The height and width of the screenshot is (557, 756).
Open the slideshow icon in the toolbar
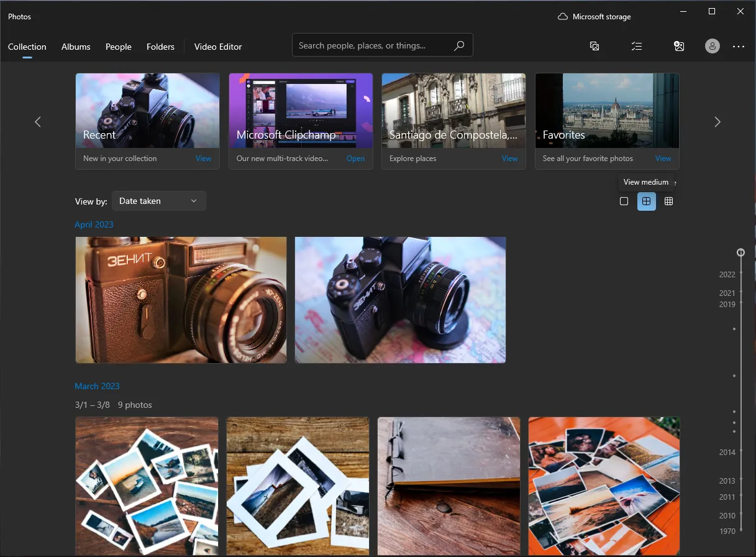[594, 46]
